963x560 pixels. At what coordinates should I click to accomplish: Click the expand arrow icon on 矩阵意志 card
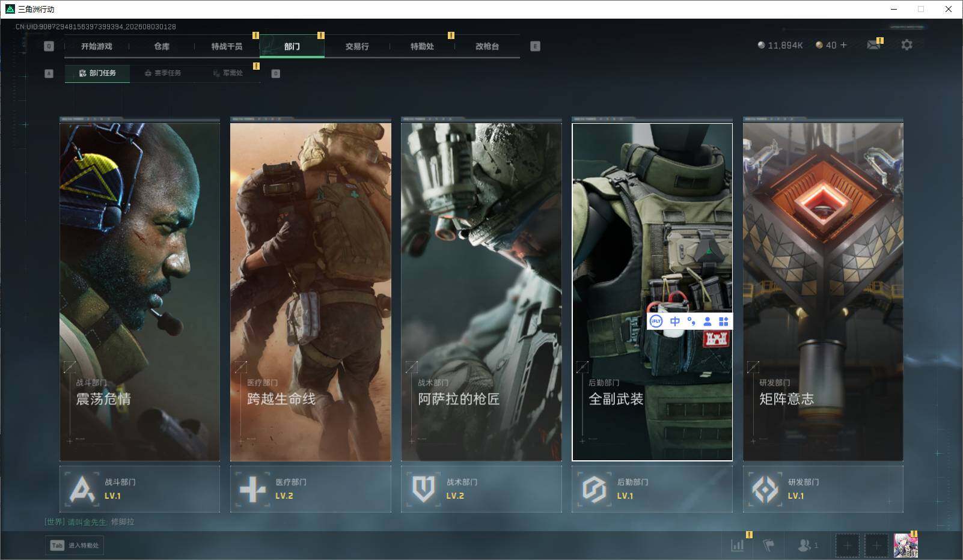click(x=753, y=366)
